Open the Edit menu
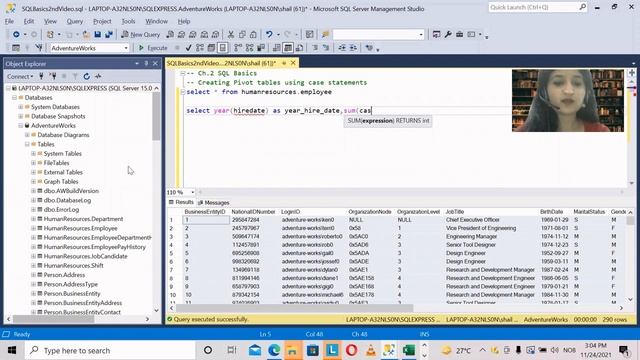Viewport: 640px width, 360px height. click(x=29, y=21)
